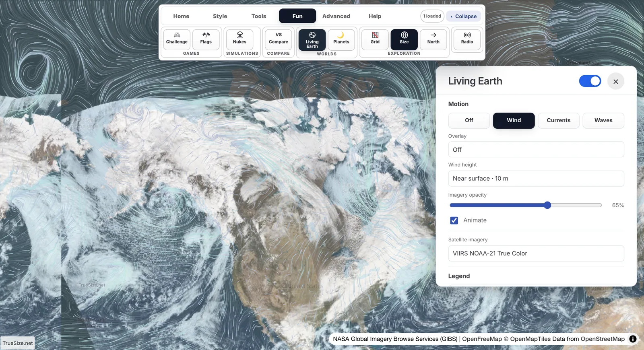Open the VS Compare tool
Screen dimensions: 644x350
click(279, 39)
